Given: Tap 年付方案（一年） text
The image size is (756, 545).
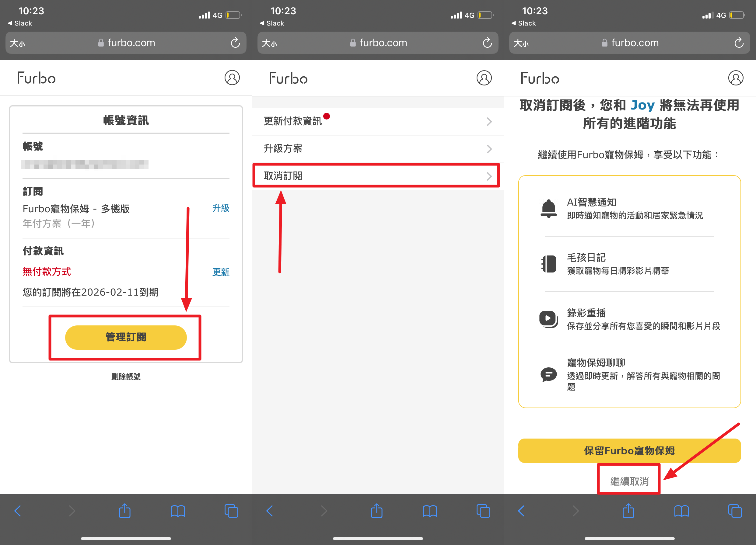Looking at the screenshot, I should pyautogui.click(x=59, y=223).
